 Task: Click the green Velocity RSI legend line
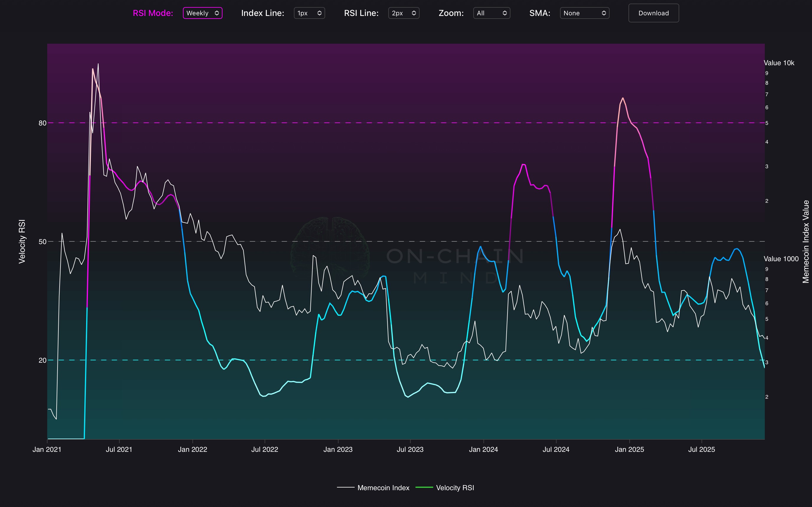(x=424, y=487)
